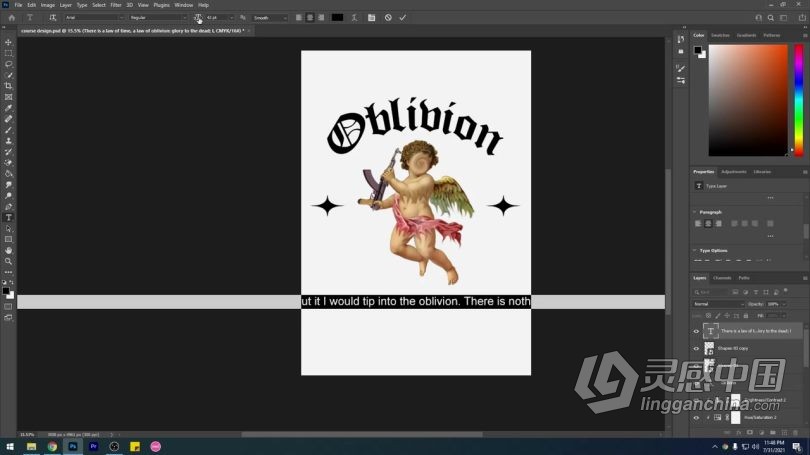
Task: Open Character and Paragraph panels icon
Action: pos(371,18)
